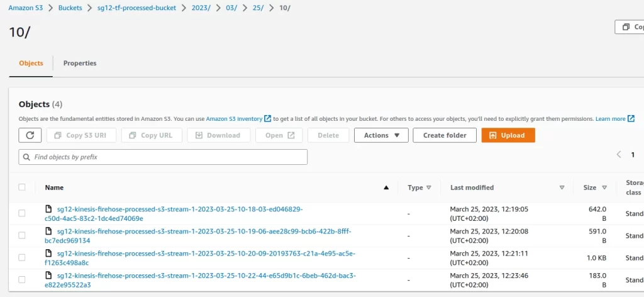Click the external link icon beside Learn more
Viewport: 644px width, 297px height.
(631, 119)
